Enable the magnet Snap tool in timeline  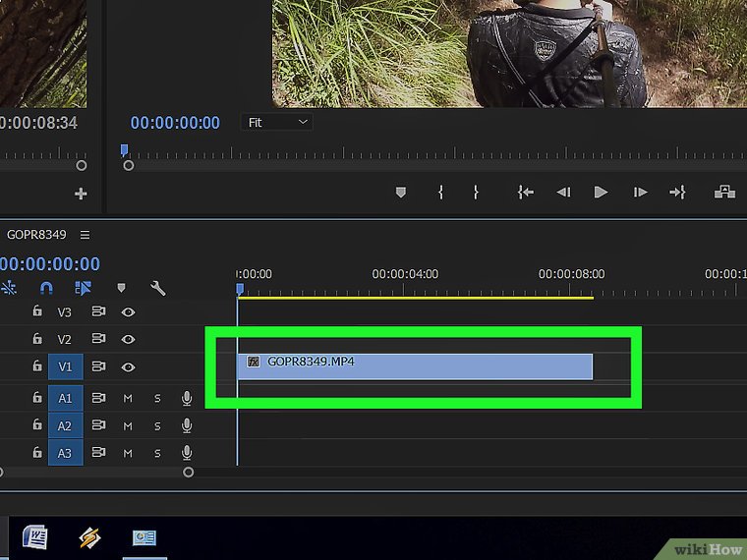click(x=46, y=288)
